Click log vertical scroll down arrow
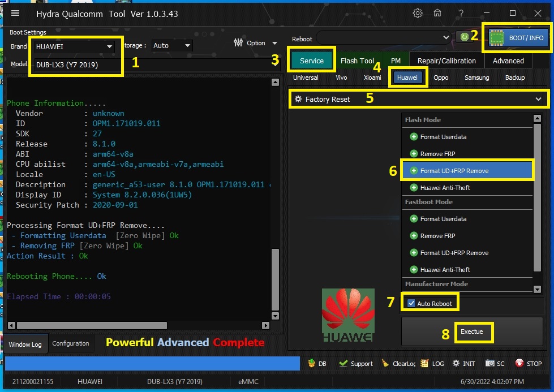The image size is (554, 392). coord(275,316)
